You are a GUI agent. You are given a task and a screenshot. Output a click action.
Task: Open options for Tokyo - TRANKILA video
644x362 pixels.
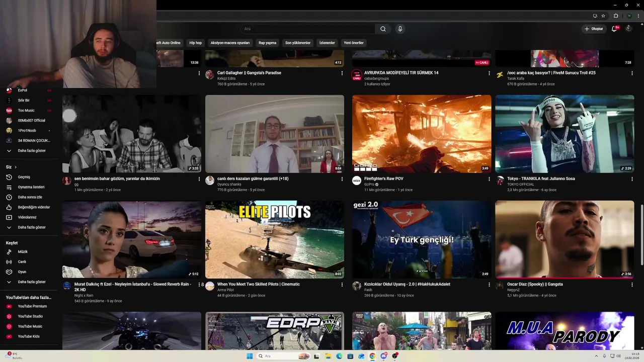pyautogui.click(x=632, y=179)
